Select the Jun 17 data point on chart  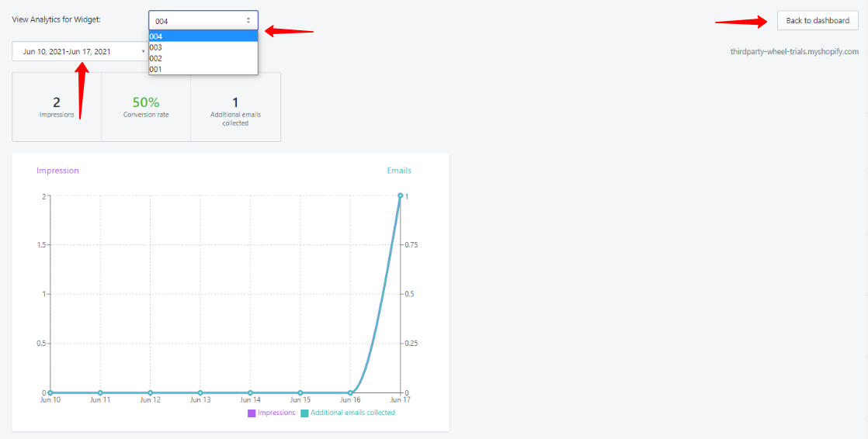pos(401,195)
